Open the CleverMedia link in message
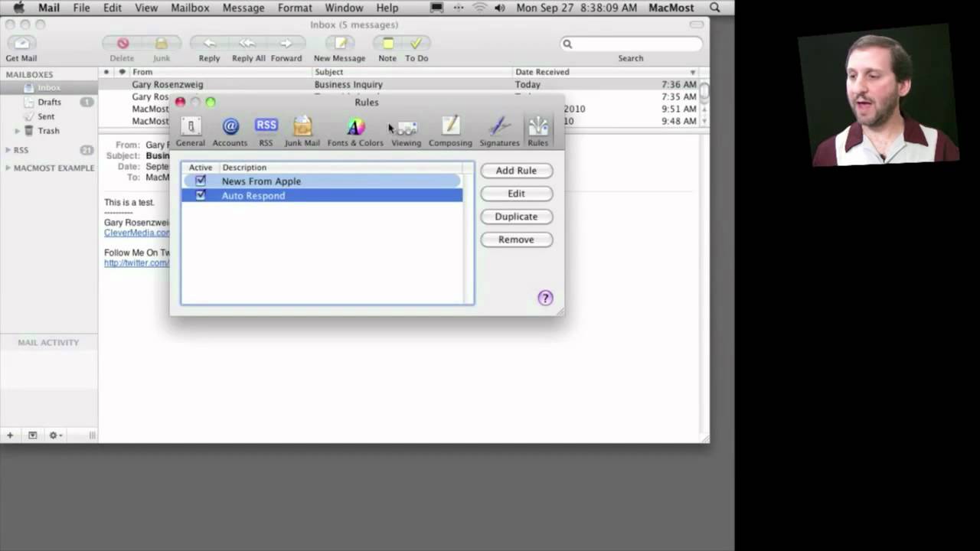980x551 pixels. click(137, 233)
